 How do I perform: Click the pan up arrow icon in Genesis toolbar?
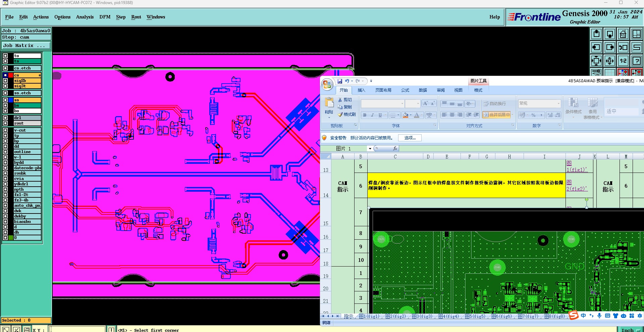596,34
